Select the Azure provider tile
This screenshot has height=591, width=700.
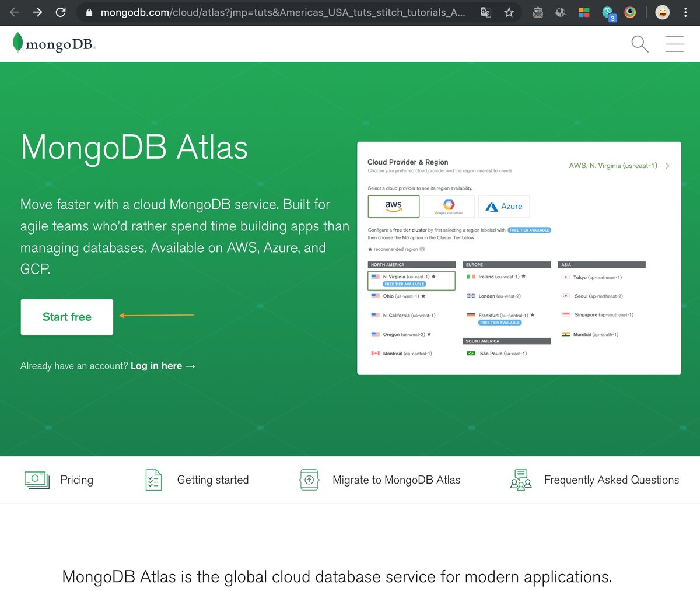504,206
